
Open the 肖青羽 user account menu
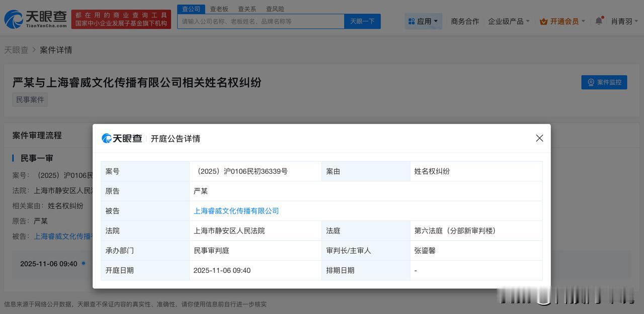click(624, 21)
